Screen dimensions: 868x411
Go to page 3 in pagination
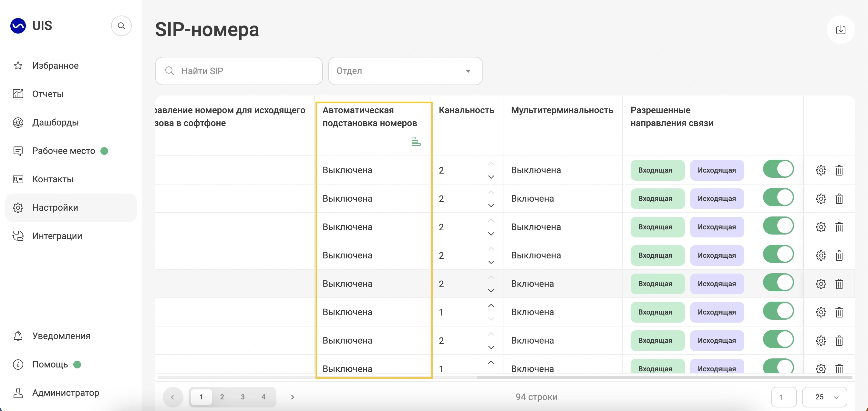click(243, 397)
